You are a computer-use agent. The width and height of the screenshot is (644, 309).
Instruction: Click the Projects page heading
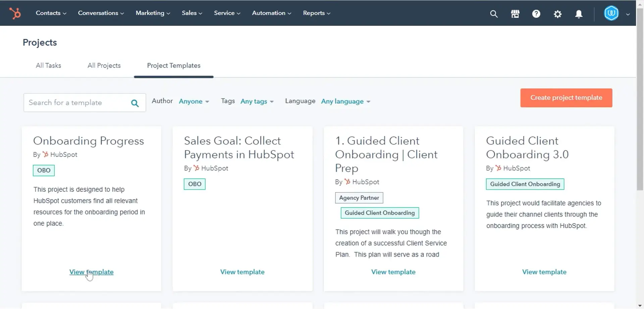pos(40,43)
